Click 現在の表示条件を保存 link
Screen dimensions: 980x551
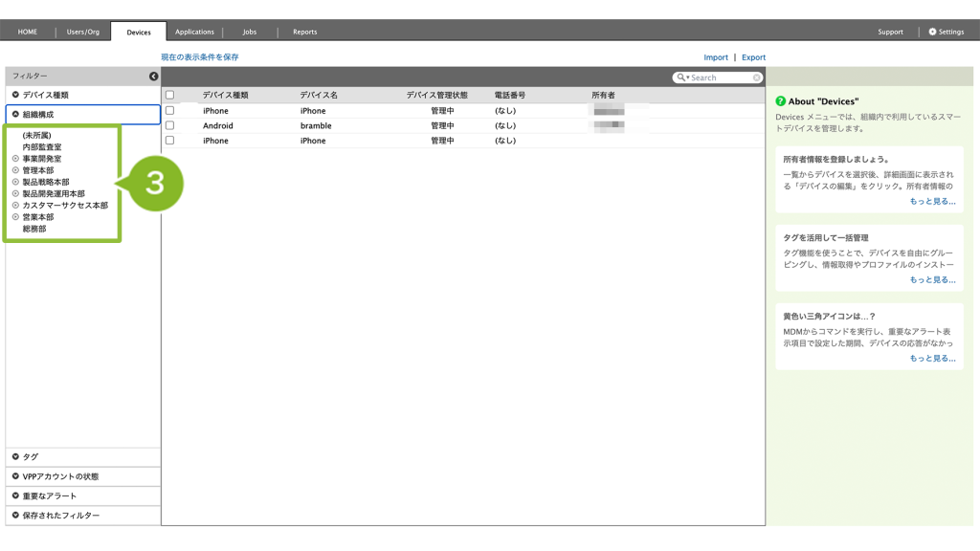[x=200, y=57]
